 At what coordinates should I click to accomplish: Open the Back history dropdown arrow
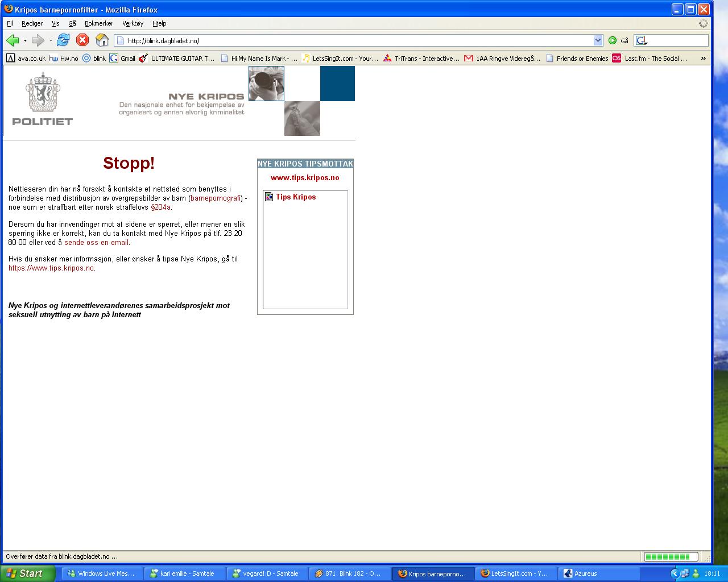tap(25, 41)
